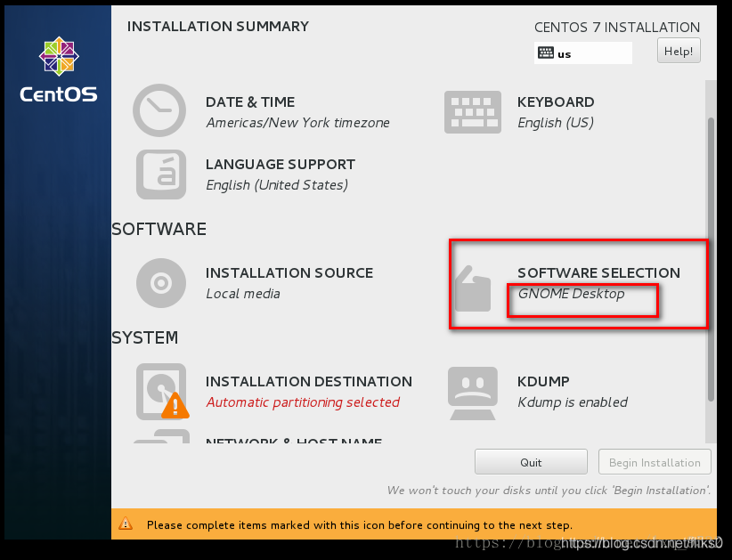Image resolution: width=732 pixels, height=560 pixels.
Task: Click 'Americas/New York timezone' text
Action: coord(297,123)
